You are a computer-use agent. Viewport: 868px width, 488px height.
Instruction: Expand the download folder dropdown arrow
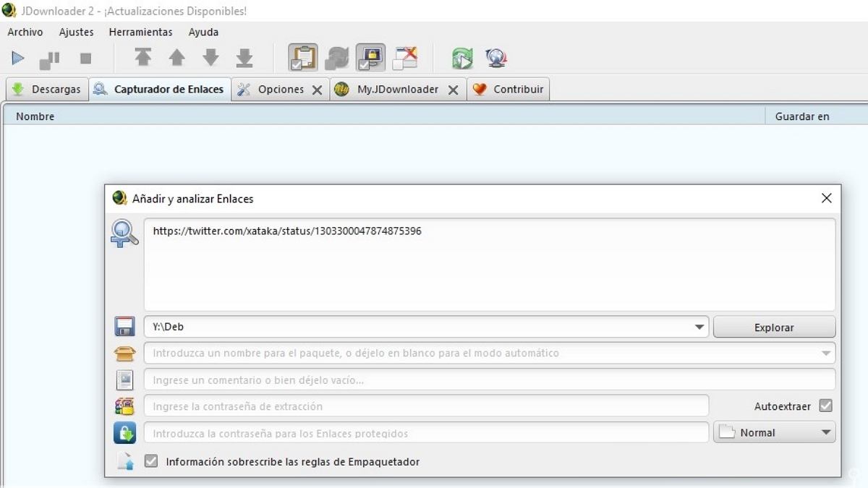pos(699,327)
